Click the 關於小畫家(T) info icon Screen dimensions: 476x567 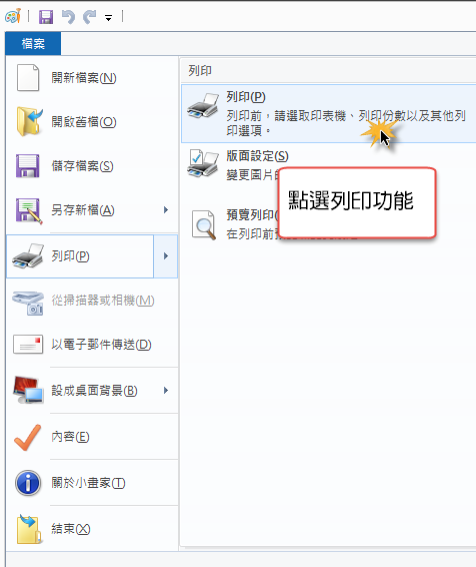coord(28,483)
